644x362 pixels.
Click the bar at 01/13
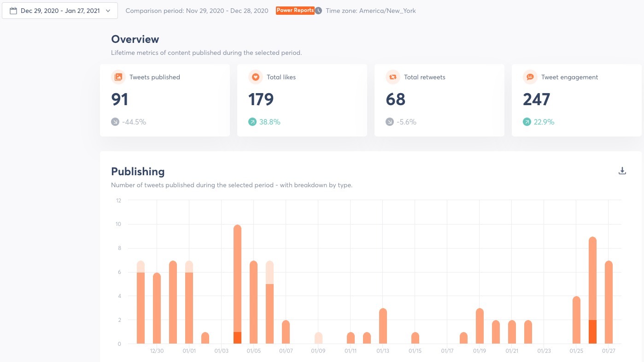pos(383,326)
